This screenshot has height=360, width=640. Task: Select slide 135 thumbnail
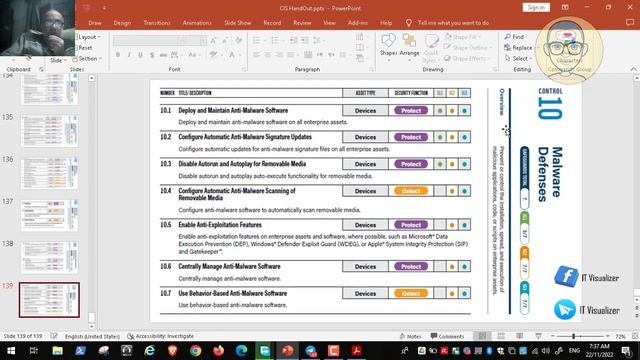click(x=49, y=131)
